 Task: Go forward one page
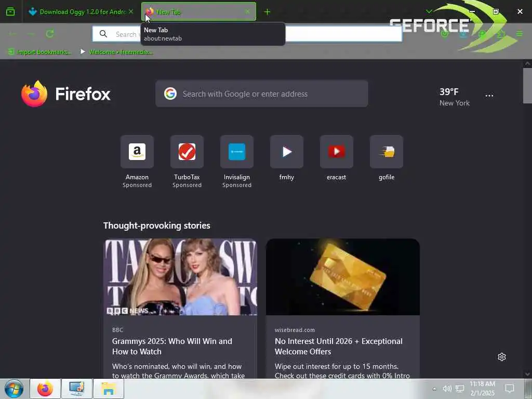pyautogui.click(x=31, y=34)
